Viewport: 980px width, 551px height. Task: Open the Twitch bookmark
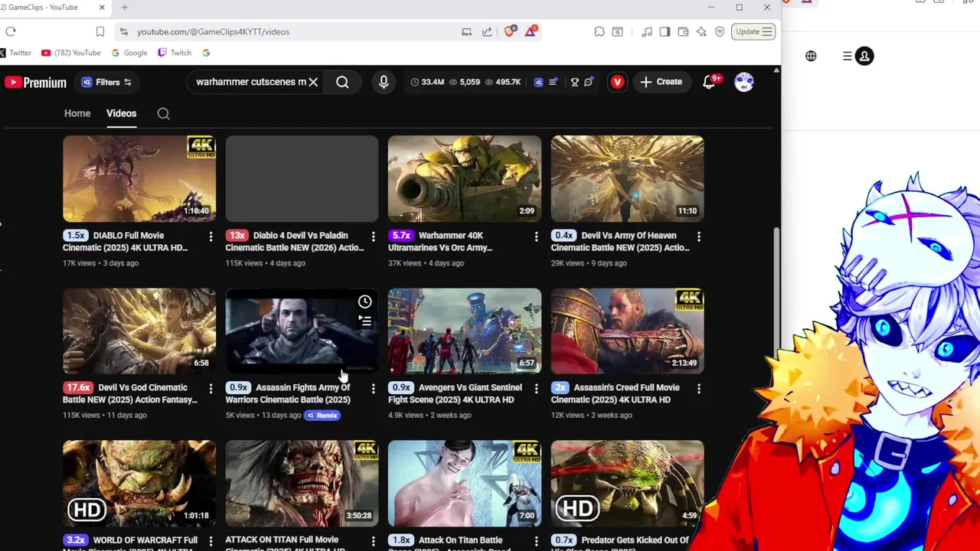pos(175,53)
